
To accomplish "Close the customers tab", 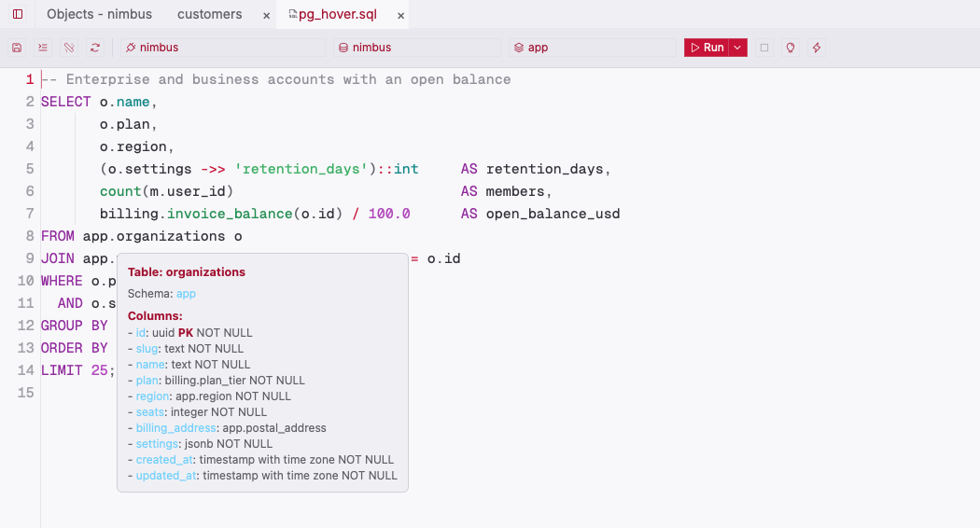I will coord(266,16).
